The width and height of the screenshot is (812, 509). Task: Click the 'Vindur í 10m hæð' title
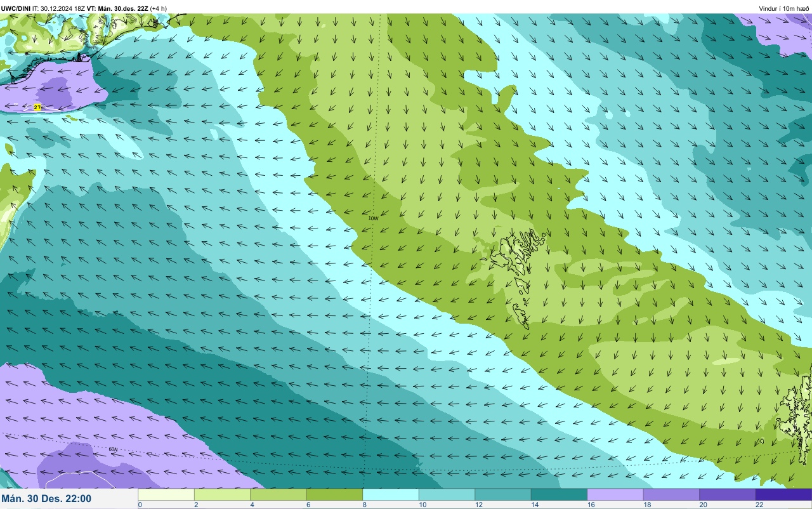(784, 8)
